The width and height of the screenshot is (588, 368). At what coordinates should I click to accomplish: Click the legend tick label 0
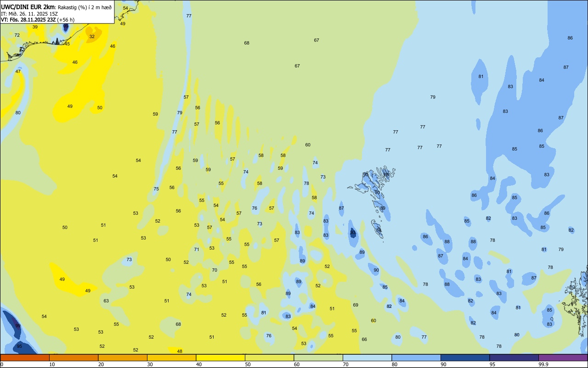[2, 364]
